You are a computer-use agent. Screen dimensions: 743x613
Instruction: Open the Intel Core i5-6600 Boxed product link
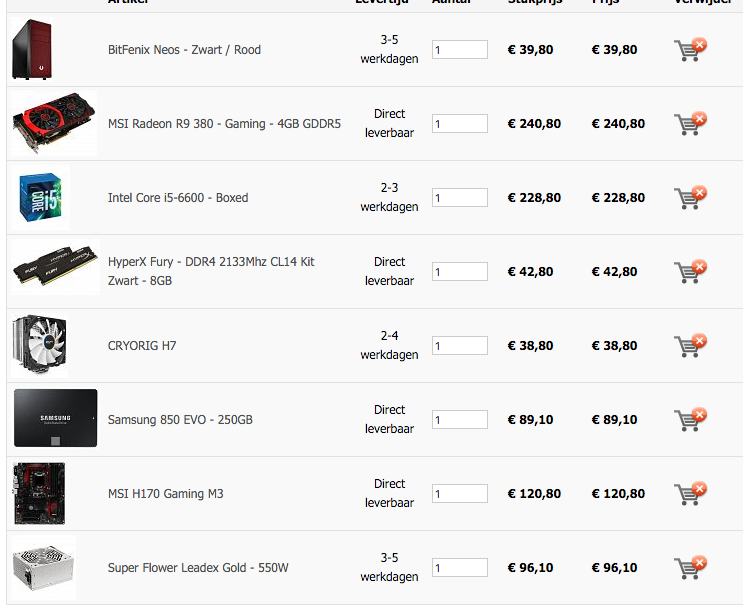coord(178,198)
